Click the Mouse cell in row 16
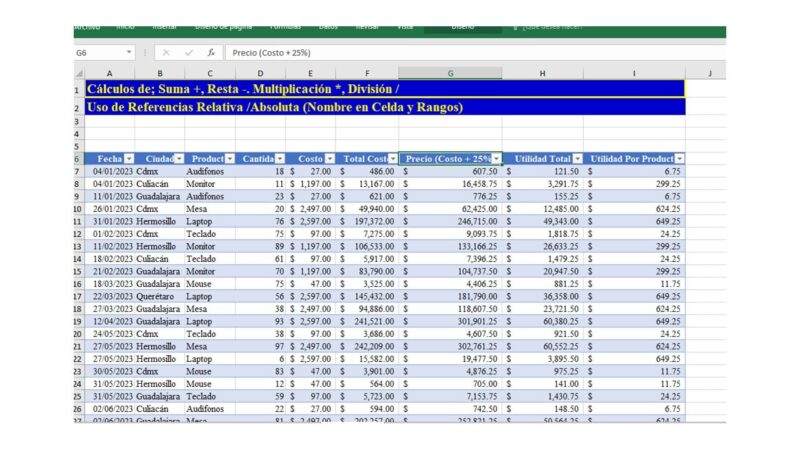 [x=210, y=284]
